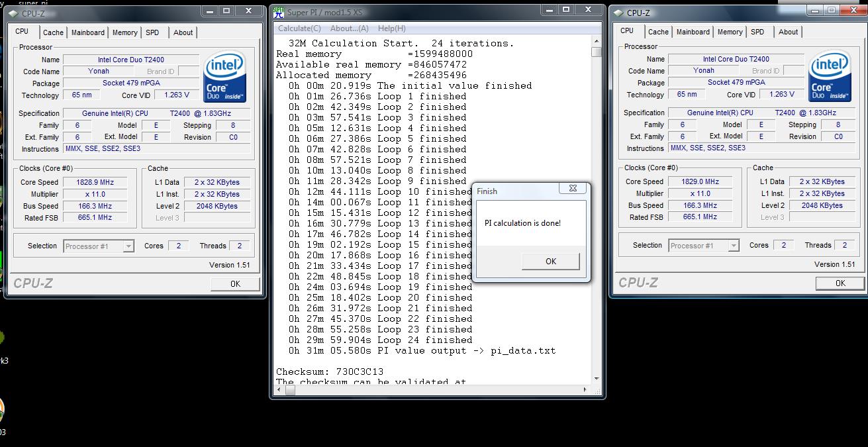Open the About tab in right CPU-Z

coord(789,32)
